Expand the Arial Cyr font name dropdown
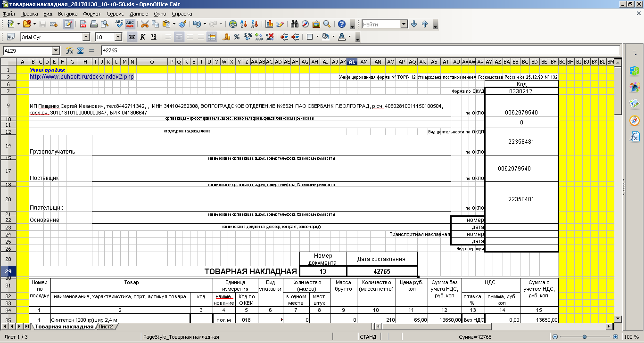This screenshot has height=343, width=644. [x=86, y=37]
